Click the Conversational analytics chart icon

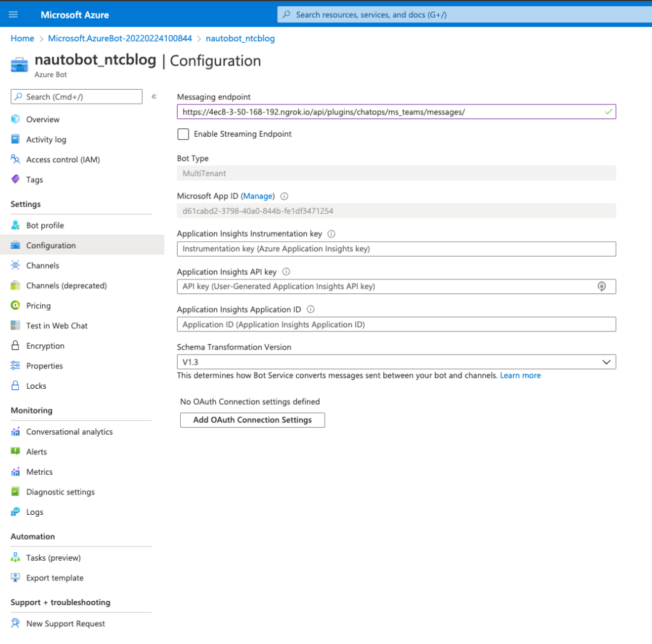point(15,431)
